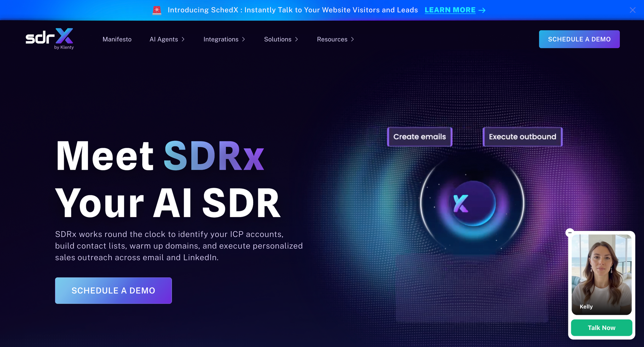
Task: Minimize the Kelly chat widget
Action: pyautogui.click(x=570, y=232)
